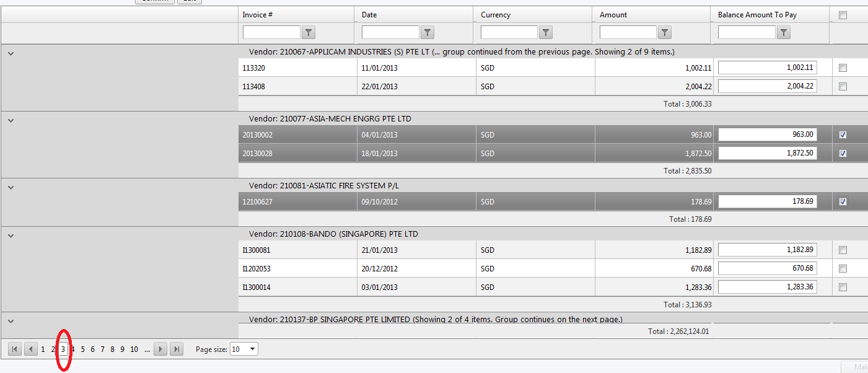
Task: Sort by the Invoice # column header
Action: (x=258, y=15)
